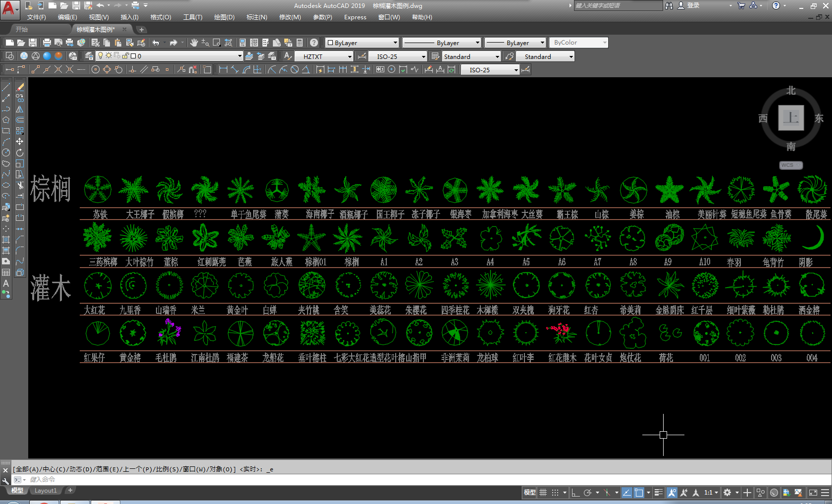
Task: Open Layer Properties Manager icon
Action: pos(89,56)
